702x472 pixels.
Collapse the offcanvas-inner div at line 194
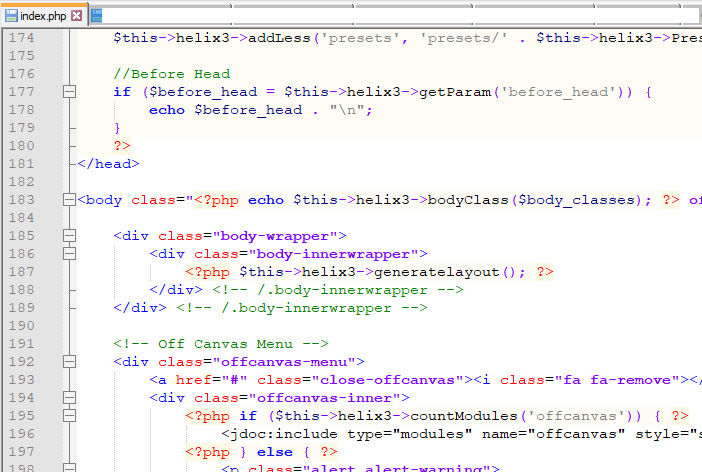[x=69, y=398]
